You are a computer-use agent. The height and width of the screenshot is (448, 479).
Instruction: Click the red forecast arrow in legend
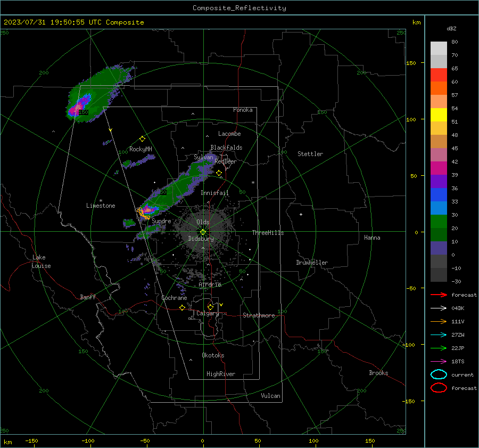pyautogui.click(x=439, y=295)
